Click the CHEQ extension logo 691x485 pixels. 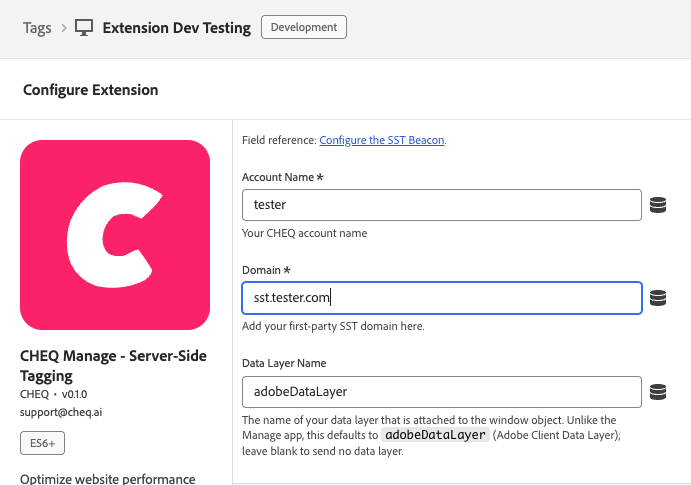(115, 235)
